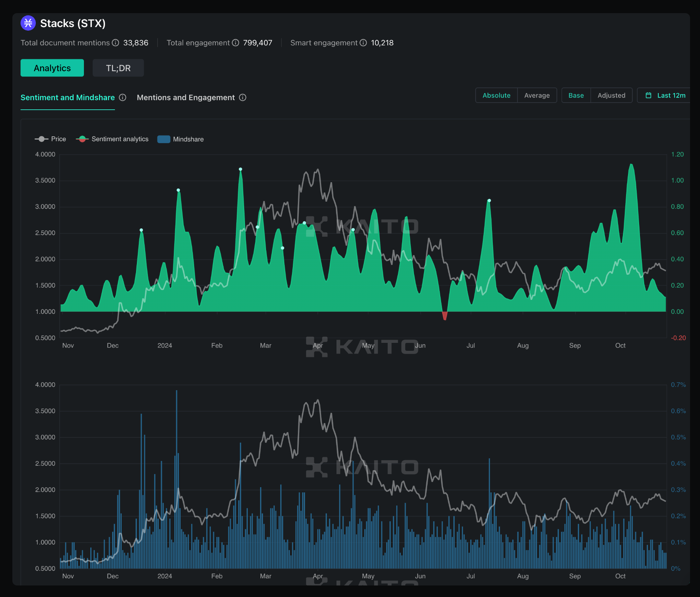This screenshot has height=597, width=700.
Task: Open the Sentiment and Mindshare tab
Action: click(68, 97)
